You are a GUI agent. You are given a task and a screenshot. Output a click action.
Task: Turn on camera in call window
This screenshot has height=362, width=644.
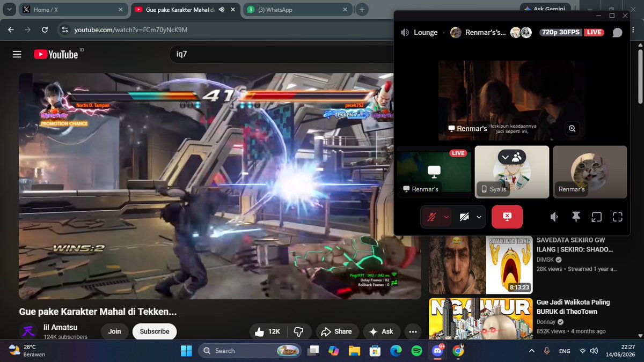464,217
